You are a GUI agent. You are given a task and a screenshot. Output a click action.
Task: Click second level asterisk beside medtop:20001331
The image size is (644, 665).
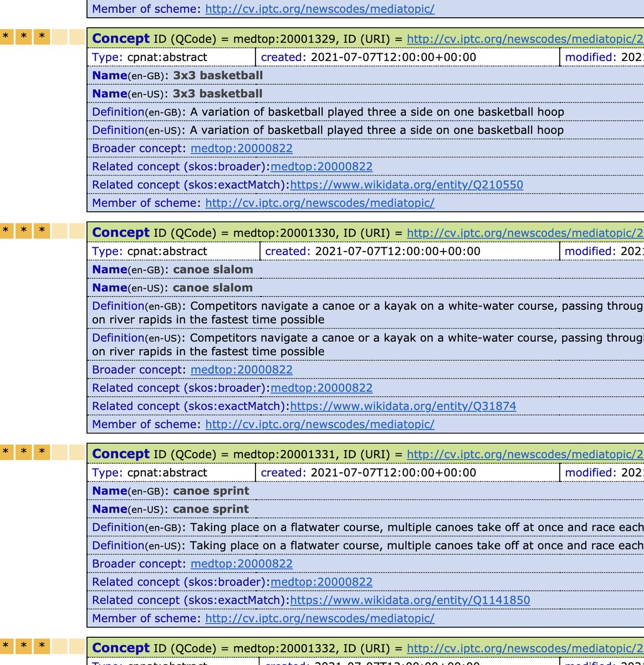[24, 453]
